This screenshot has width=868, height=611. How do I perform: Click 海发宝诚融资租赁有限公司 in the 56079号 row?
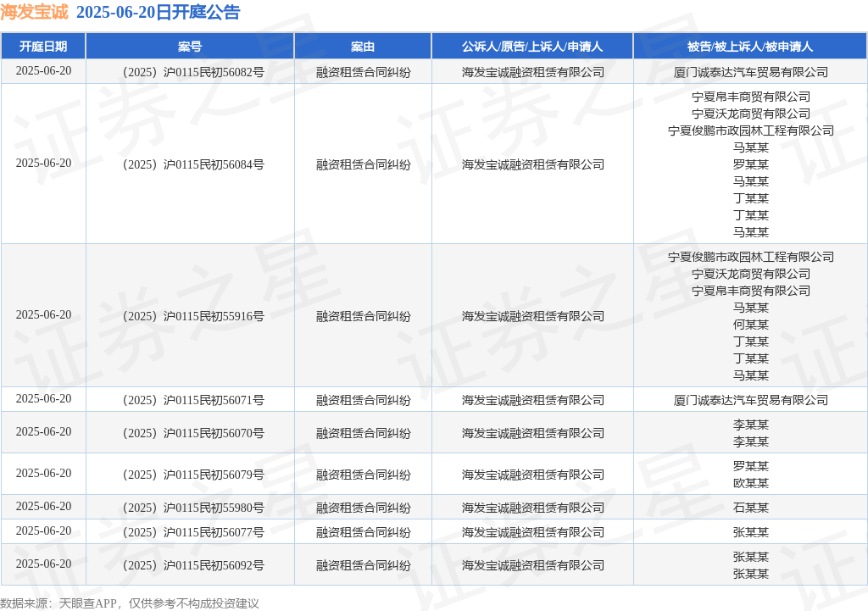tap(532, 475)
